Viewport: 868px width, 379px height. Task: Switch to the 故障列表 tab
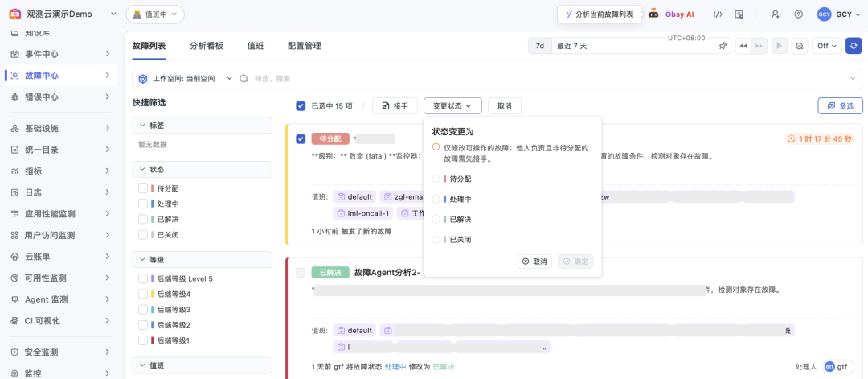click(x=149, y=46)
